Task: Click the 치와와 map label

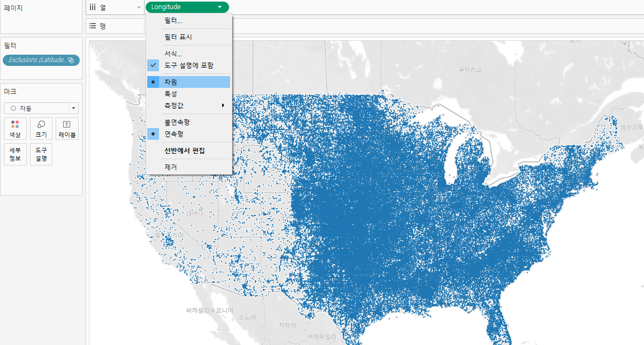Action: [287, 325]
